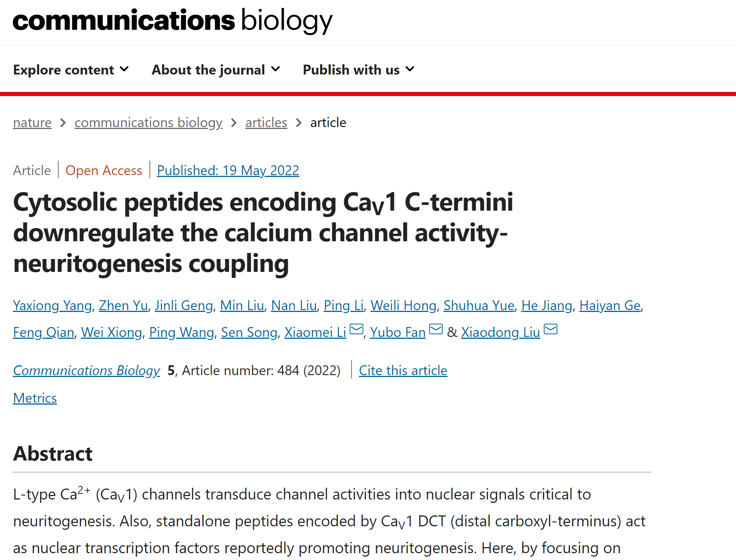Select author Shuhua Yue
This screenshot has height=560, width=736.
pyautogui.click(x=479, y=306)
